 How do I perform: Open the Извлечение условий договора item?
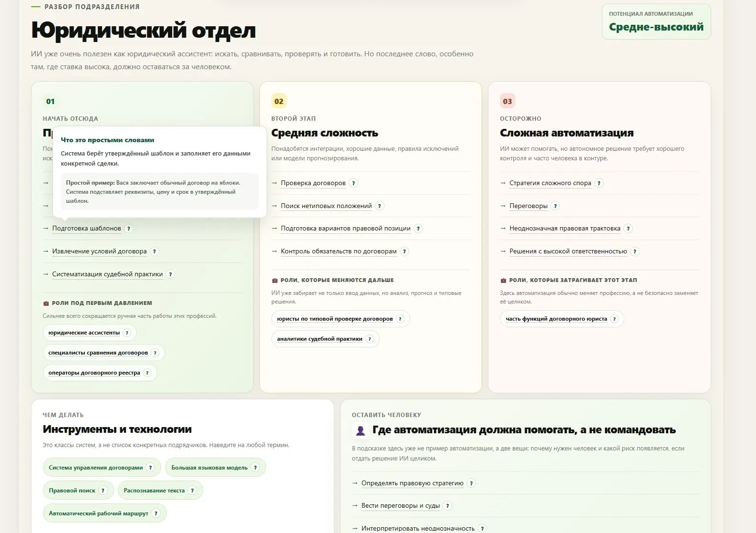tap(99, 251)
